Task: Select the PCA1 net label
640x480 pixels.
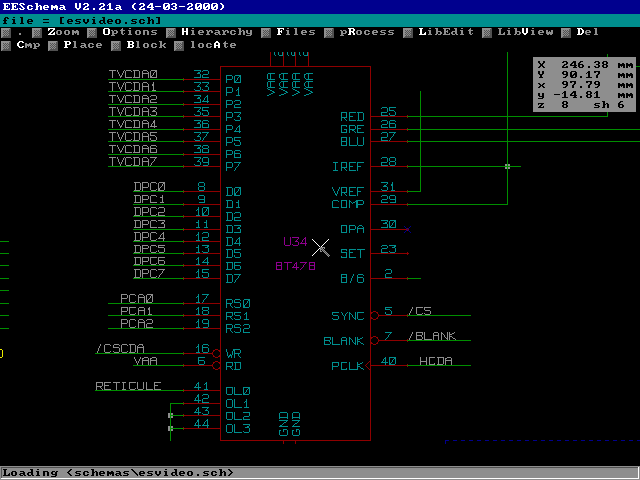Action: (137, 311)
